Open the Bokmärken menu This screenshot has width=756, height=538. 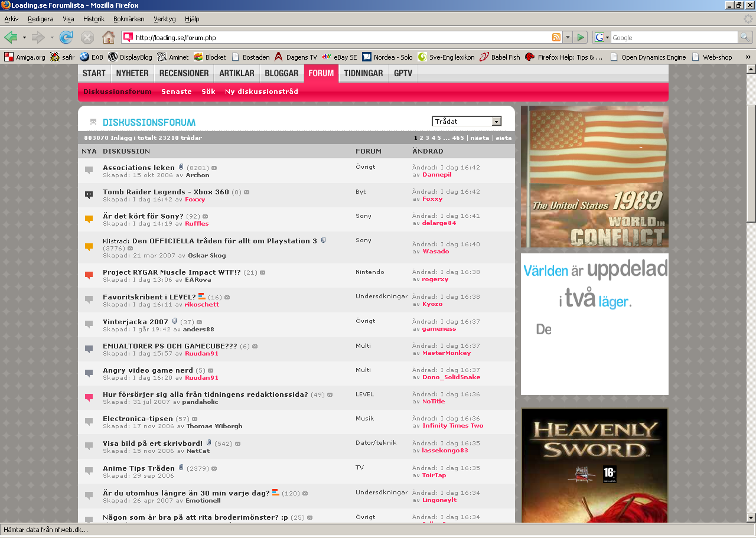129,19
